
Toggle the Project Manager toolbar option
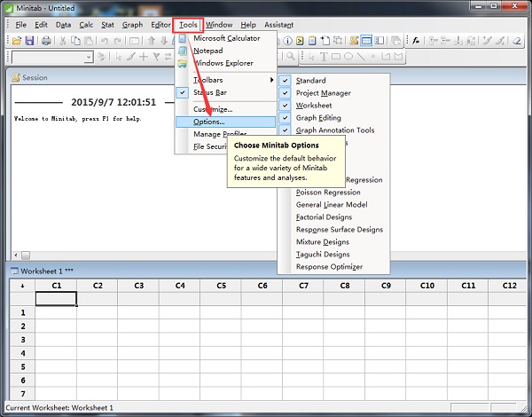tap(323, 93)
